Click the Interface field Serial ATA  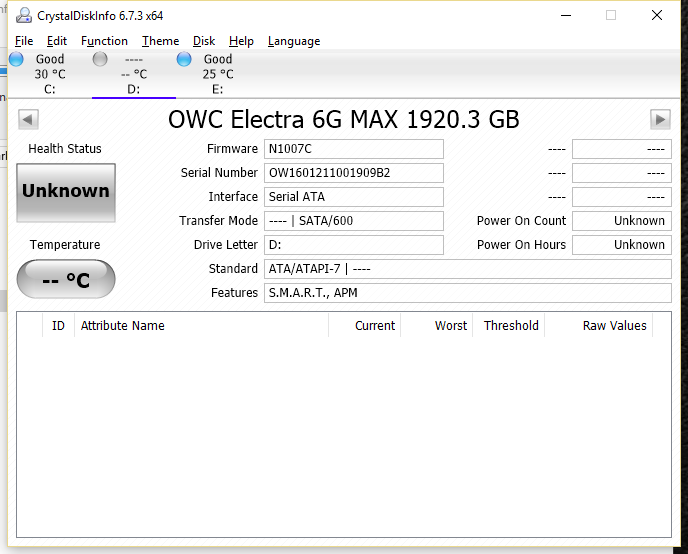[x=354, y=197]
